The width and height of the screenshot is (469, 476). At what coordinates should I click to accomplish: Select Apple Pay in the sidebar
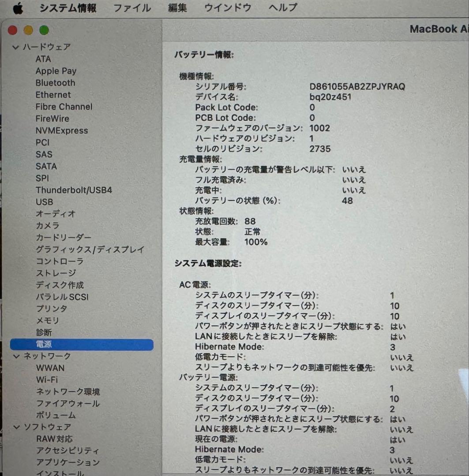tap(56, 71)
